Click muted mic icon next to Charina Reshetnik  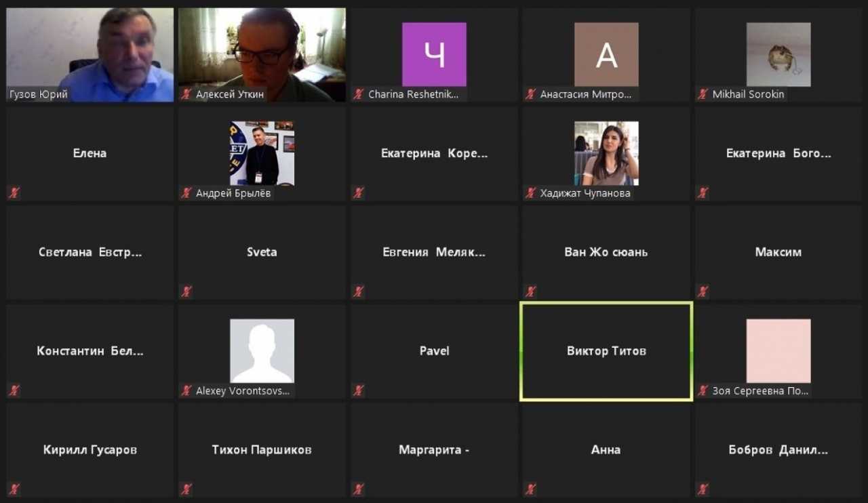pyautogui.click(x=359, y=94)
